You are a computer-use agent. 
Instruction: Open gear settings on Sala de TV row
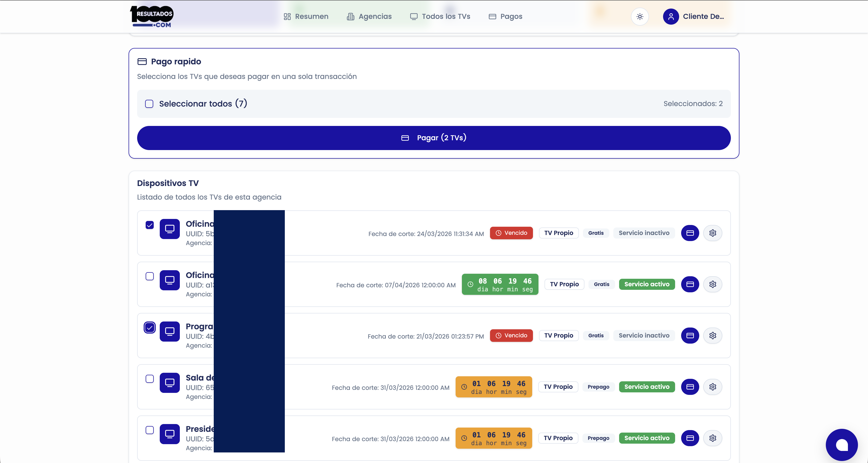(x=712, y=387)
